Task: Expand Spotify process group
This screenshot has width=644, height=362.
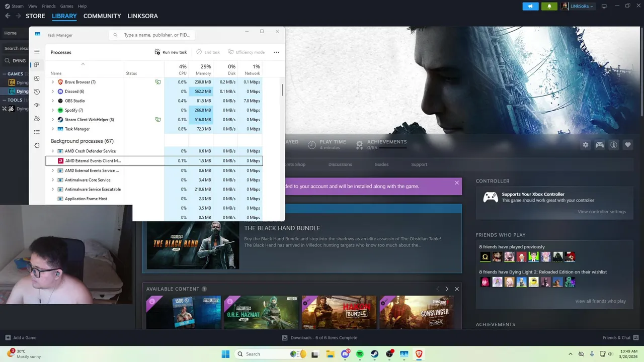Action: [53, 110]
